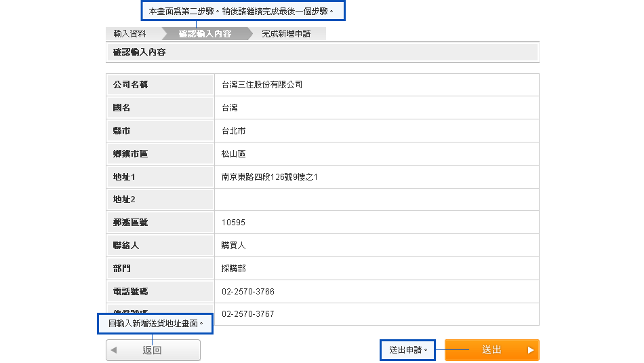Click the postal code value 10595
The height and width of the screenshot is (363, 644).
point(233,223)
